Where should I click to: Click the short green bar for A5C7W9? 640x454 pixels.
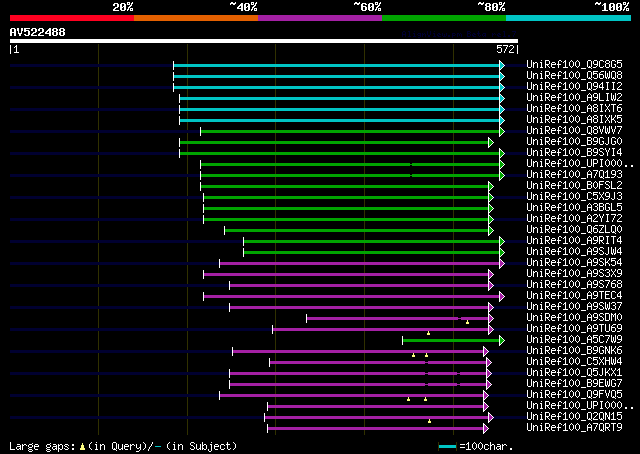(x=451, y=340)
